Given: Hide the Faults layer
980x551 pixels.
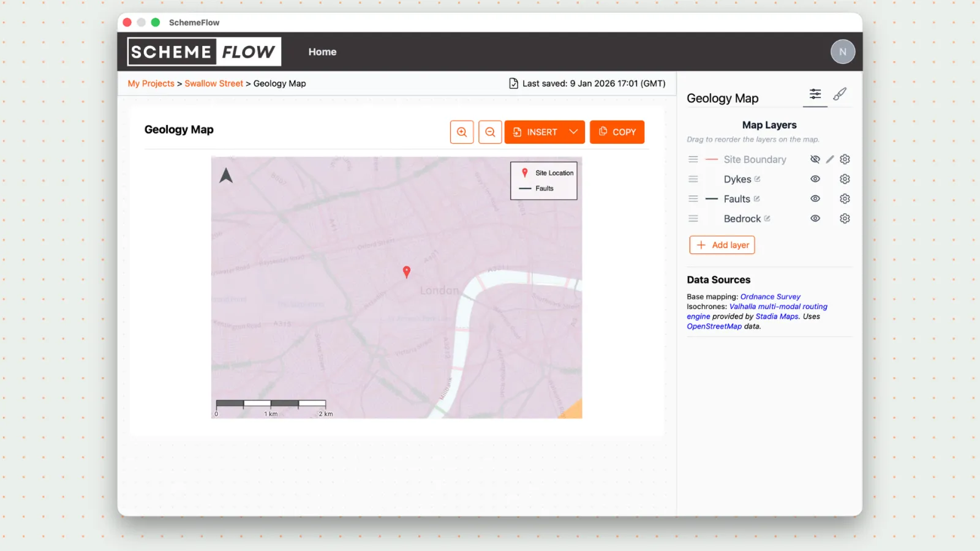Looking at the screenshot, I should (x=815, y=198).
